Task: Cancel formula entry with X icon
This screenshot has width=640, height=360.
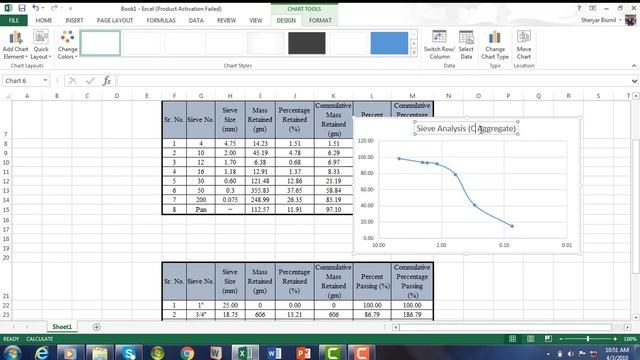Action: tap(73, 81)
